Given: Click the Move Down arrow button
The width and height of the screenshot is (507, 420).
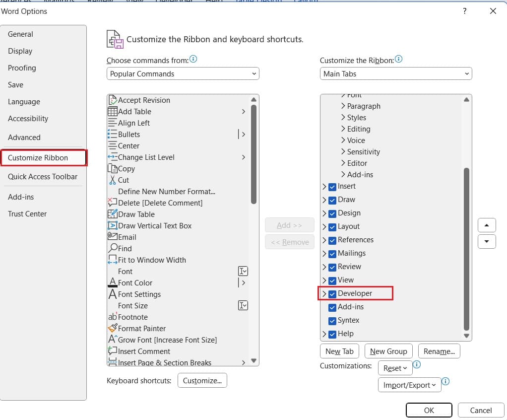Looking at the screenshot, I should coord(487,241).
